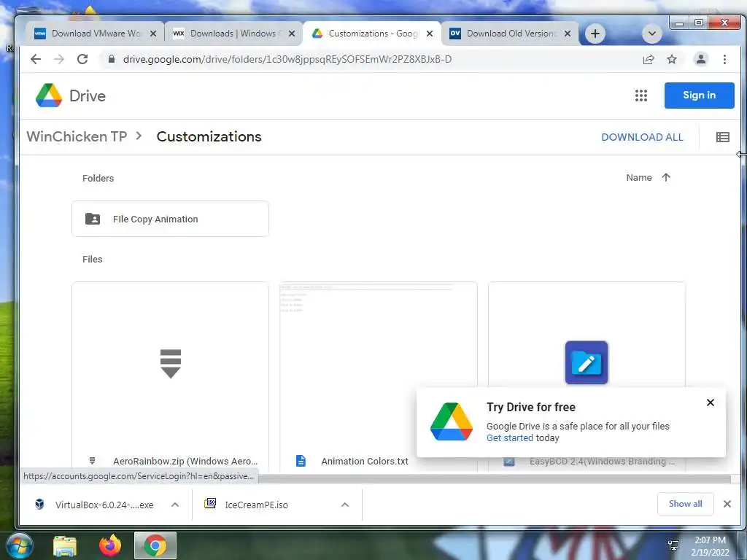The height and width of the screenshot is (560, 747).
Task: Open the IceCreamPE.iso download
Action: click(247, 505)
